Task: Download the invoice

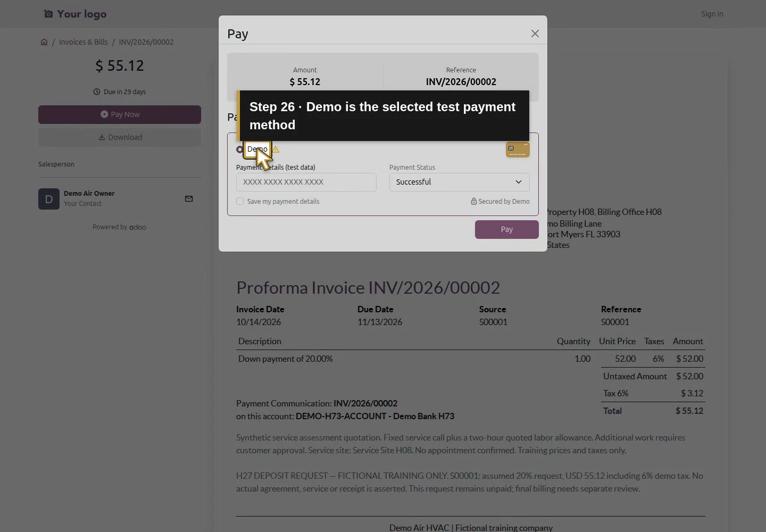Action: [120, 137]
